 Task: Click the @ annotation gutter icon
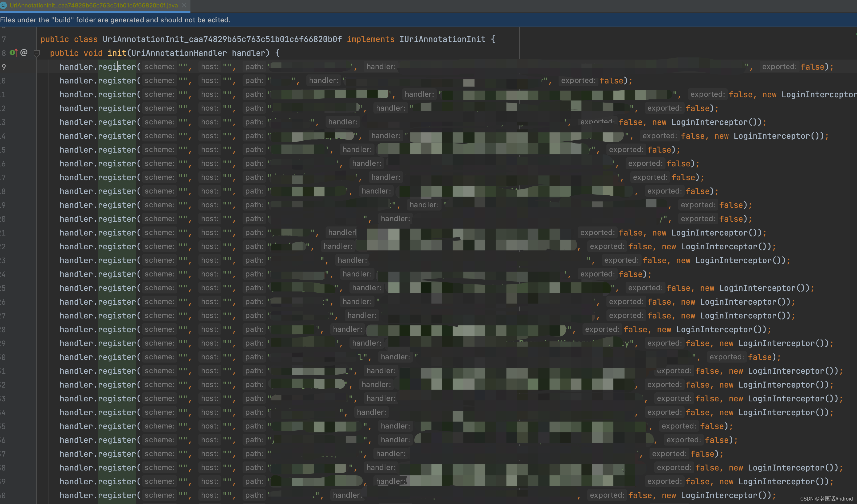pyautogui.click(x=24, y=52)
